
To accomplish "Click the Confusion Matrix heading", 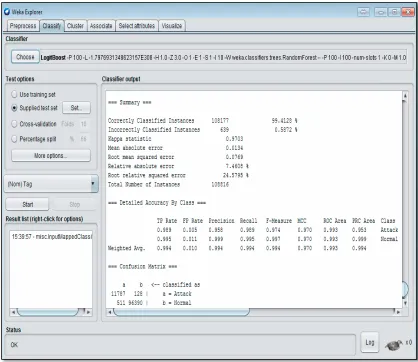I will click(x=143, y=266).
